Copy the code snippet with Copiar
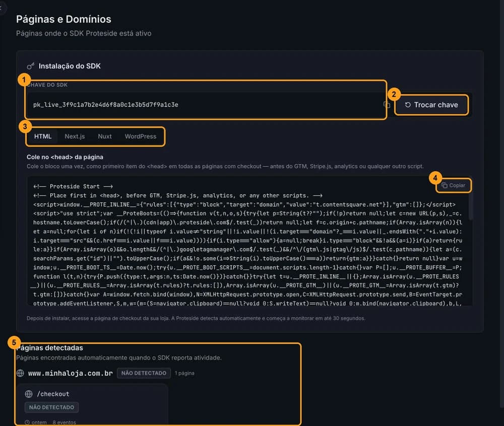 (453, 185)
